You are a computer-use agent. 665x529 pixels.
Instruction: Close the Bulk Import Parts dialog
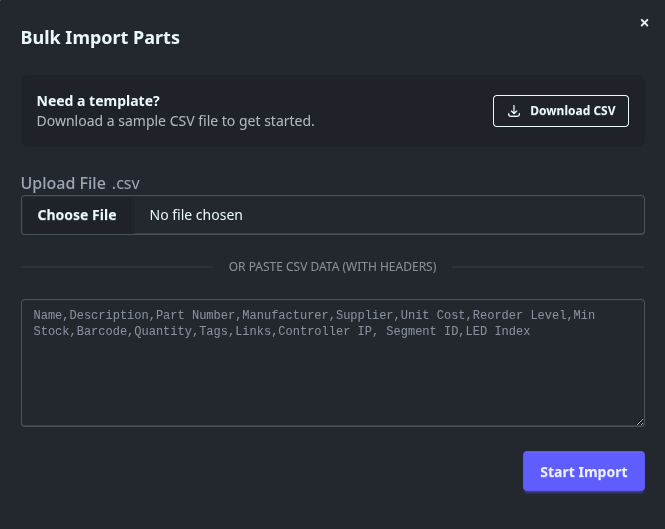(x=644, y=23)
